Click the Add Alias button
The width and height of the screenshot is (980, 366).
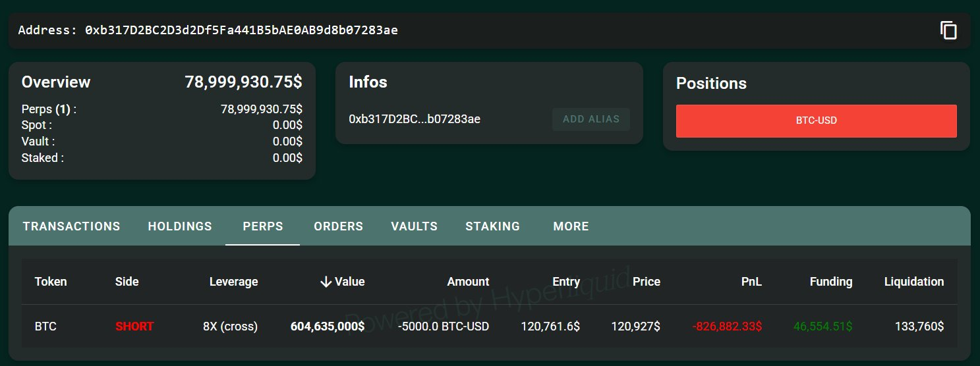point(591,119)
